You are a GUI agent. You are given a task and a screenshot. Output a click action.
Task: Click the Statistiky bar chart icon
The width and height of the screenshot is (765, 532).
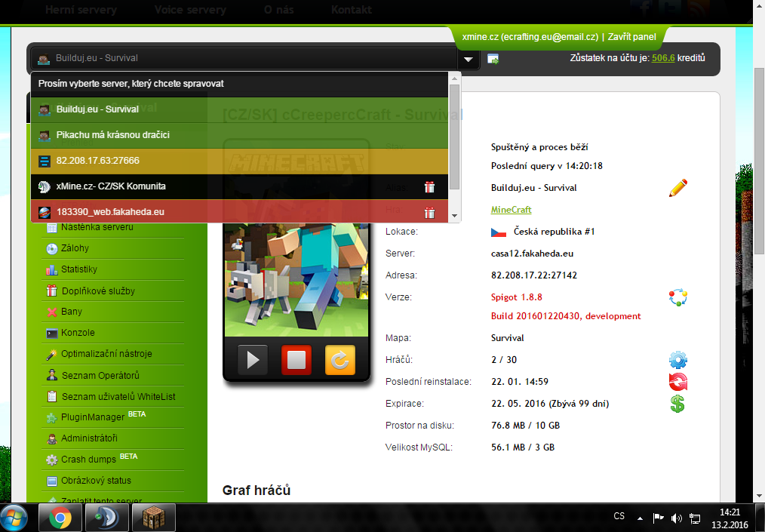(x=52, y=270)
